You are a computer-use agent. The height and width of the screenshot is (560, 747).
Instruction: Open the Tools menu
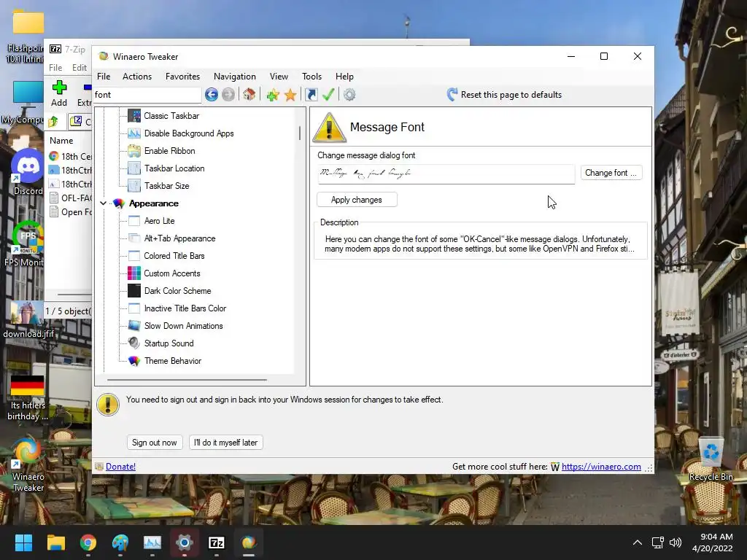pyautogui.click(x=311, y=76)
